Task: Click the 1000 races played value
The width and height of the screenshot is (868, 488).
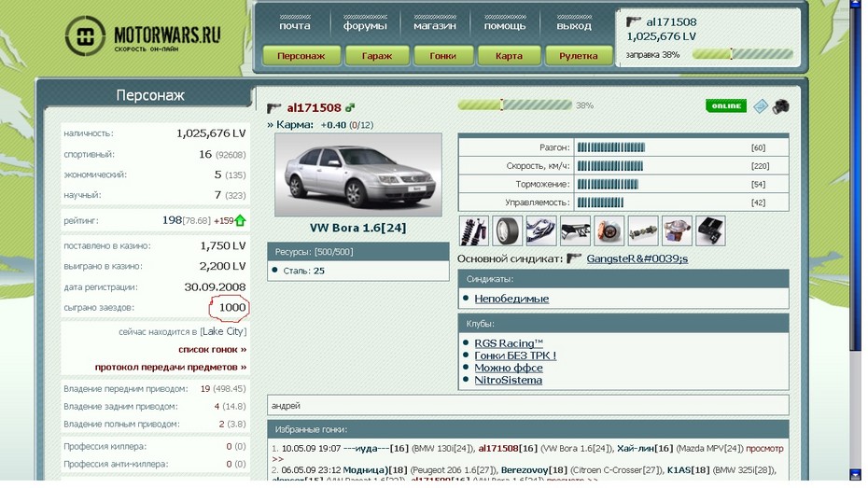Action: (232, 307)
